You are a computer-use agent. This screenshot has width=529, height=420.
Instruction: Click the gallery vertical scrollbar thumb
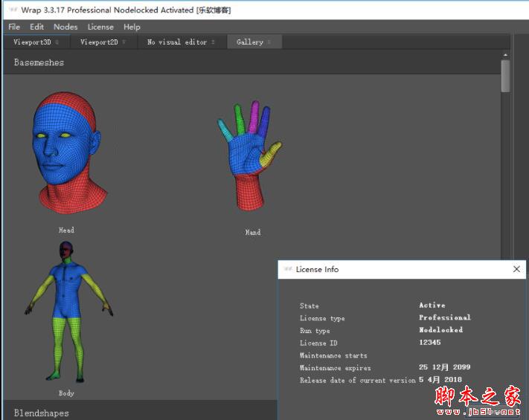pos(505,76)
